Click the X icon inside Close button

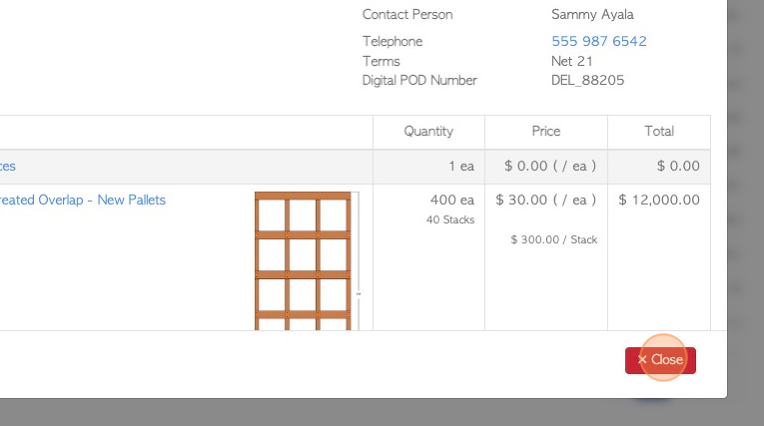pyautogui.click(x=642, y=360)
